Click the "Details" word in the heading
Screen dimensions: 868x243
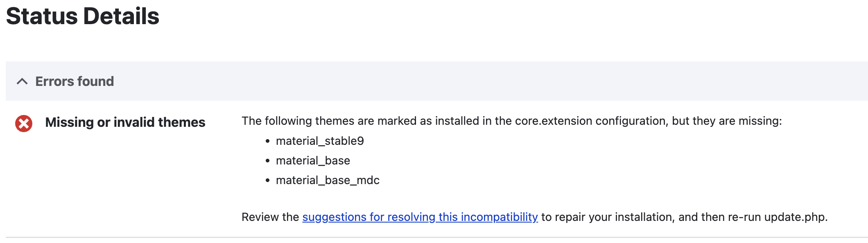point(121,16)
